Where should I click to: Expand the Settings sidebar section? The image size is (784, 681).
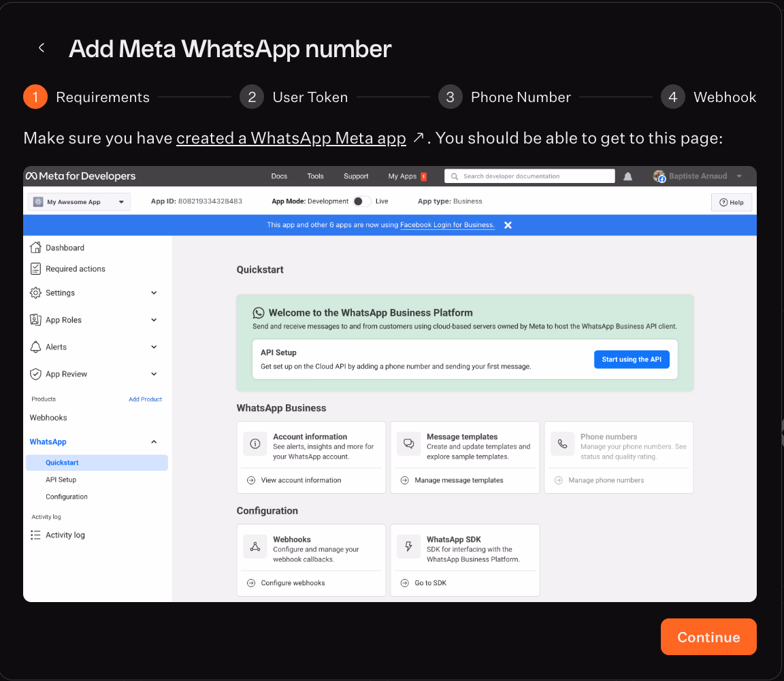[x=154, y=293]
